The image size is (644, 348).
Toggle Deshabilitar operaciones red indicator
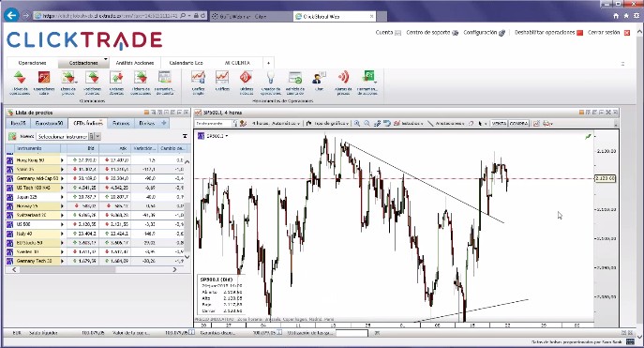click(x=580, y=33)
